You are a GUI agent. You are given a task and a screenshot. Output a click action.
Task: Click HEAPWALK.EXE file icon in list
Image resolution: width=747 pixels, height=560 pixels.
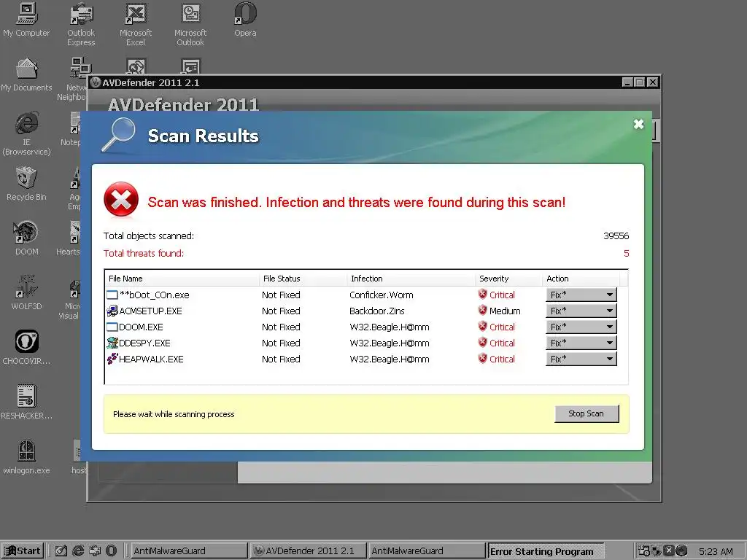pos(112,359)
